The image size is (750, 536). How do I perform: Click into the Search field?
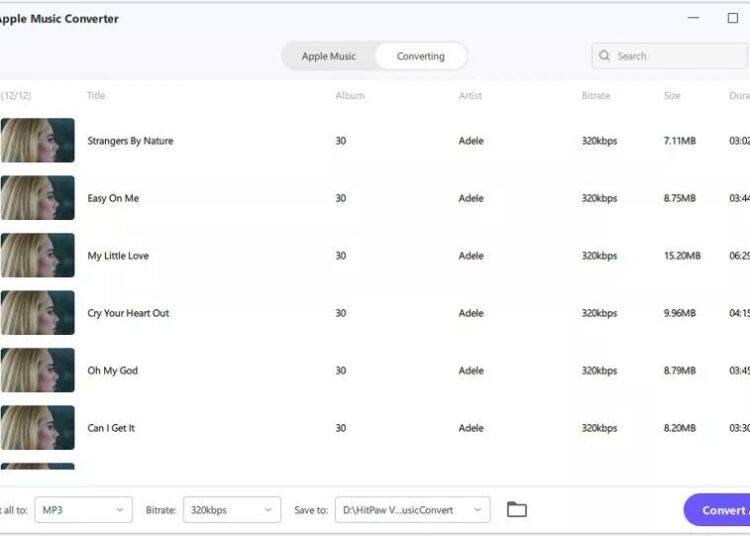point(670,56)
